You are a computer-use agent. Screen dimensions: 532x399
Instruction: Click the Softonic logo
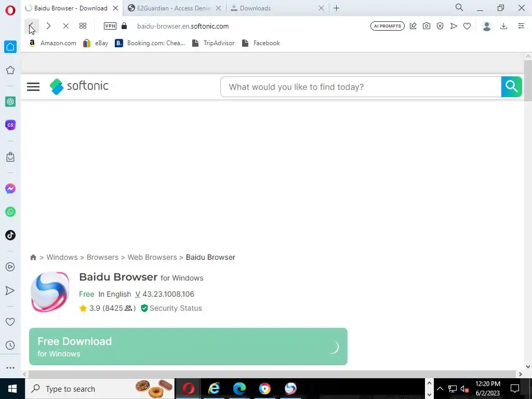coord(79,87)
